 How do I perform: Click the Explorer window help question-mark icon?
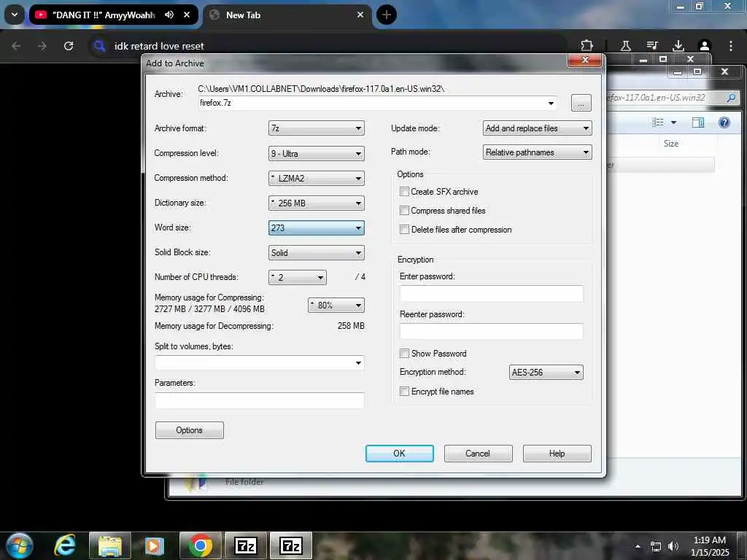[724, 122]
